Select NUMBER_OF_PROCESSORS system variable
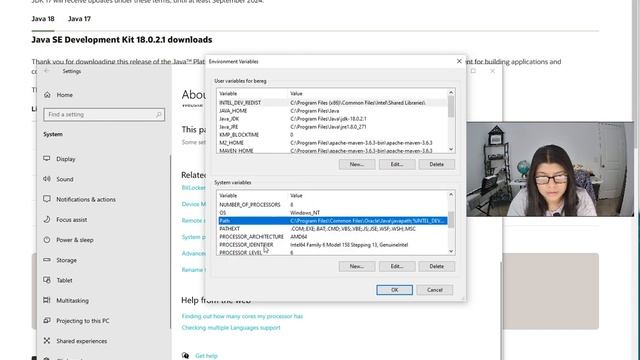The image size is (640, 360). click(333, 204)
